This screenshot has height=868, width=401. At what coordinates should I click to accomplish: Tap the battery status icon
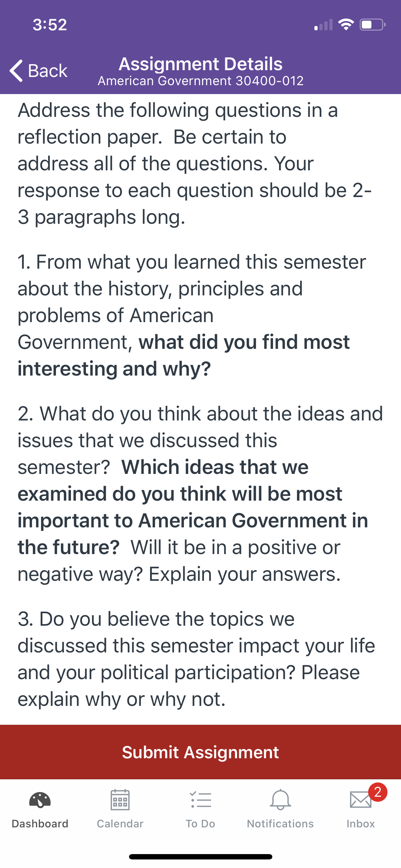372,25
